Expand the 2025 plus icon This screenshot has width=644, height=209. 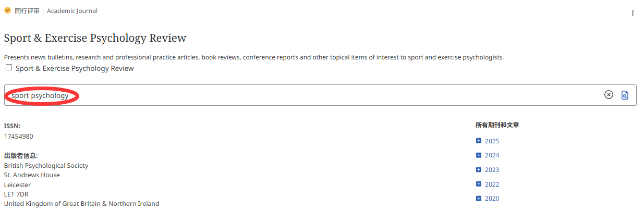click(x=479, y=141)
